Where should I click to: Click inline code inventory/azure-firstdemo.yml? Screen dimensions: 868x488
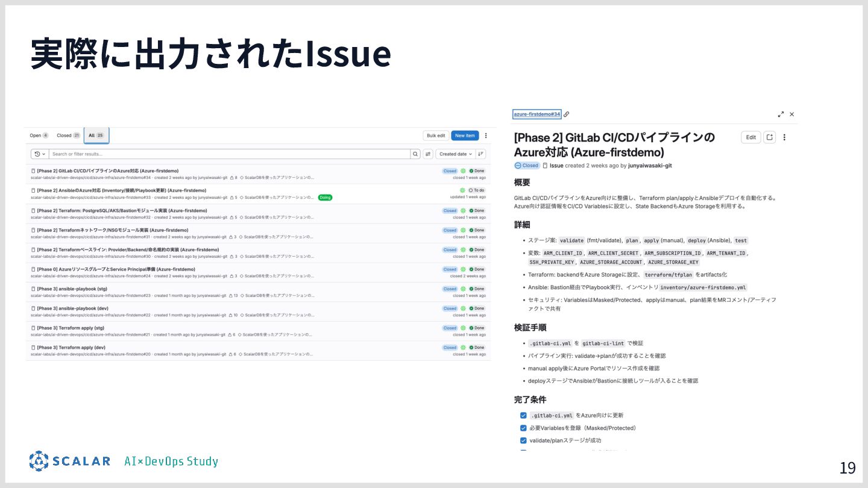[x=703, y=287]
